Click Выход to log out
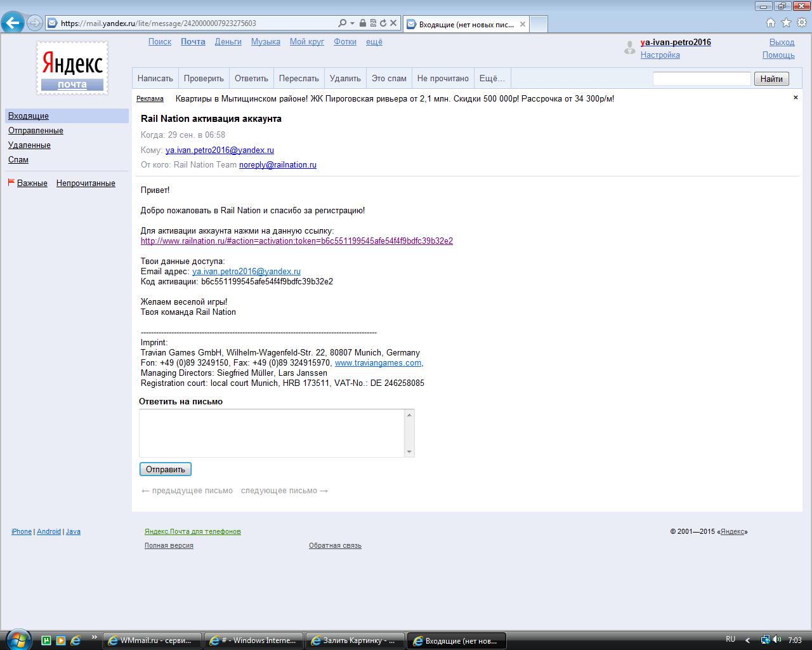Screen dimensions: 812x650 (x=782, y=43)
